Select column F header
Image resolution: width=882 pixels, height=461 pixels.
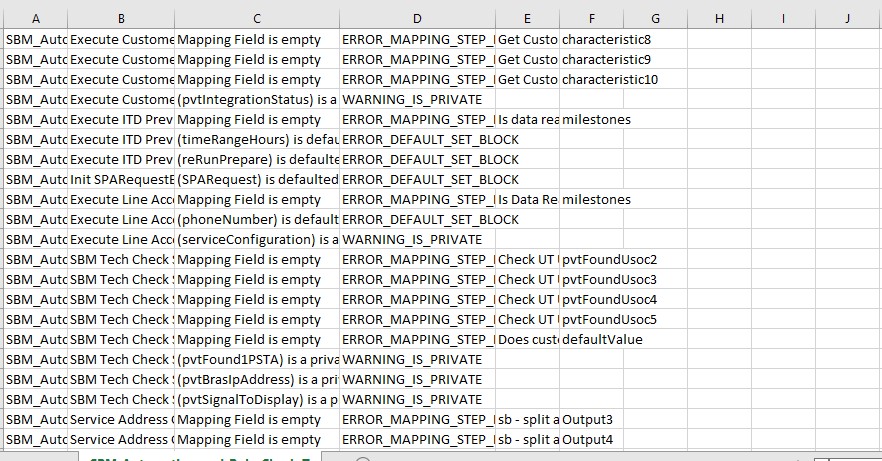[591, 18]
